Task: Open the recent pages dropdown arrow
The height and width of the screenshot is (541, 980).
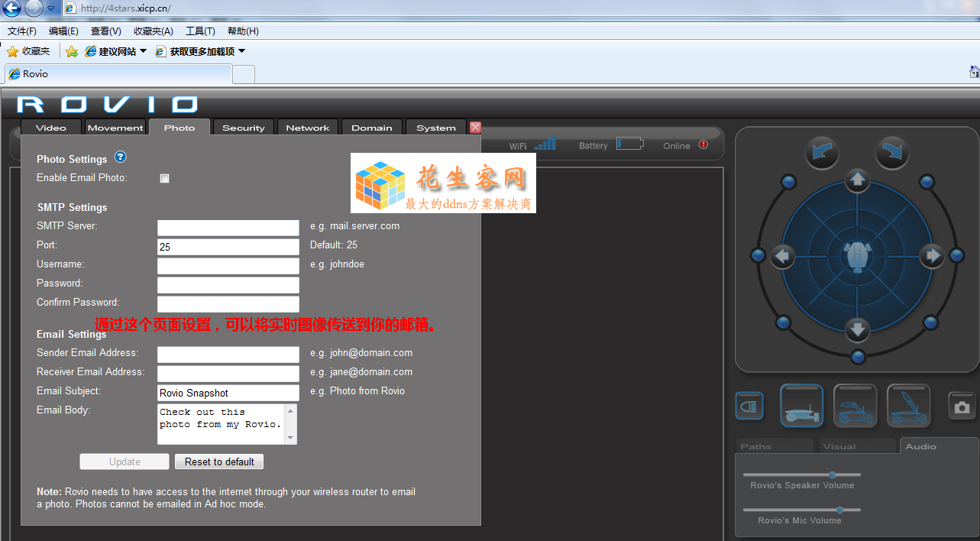Action: click(x=51, y=8)
